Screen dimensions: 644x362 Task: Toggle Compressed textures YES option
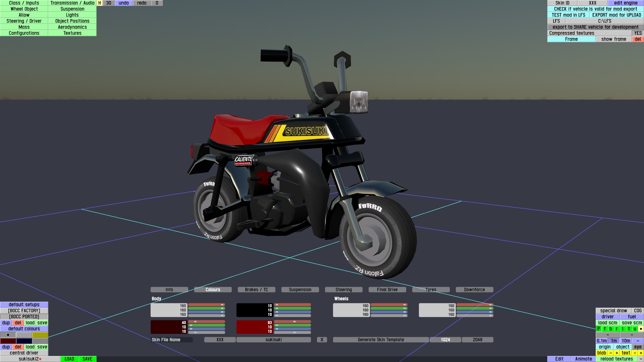tap(638, 33)
